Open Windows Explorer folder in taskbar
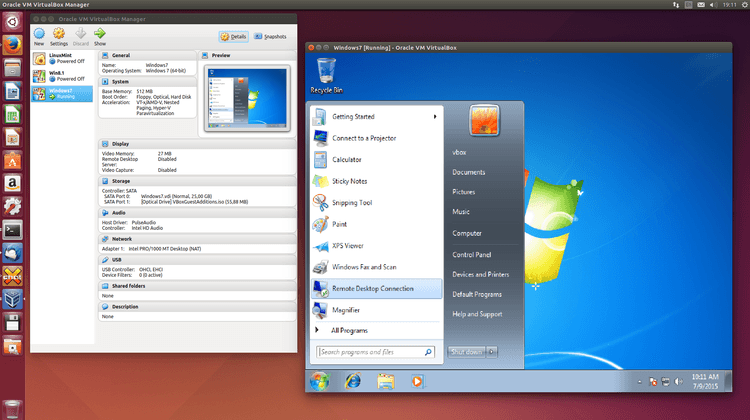Screen dimensions: 750x420 pos(385,381)
